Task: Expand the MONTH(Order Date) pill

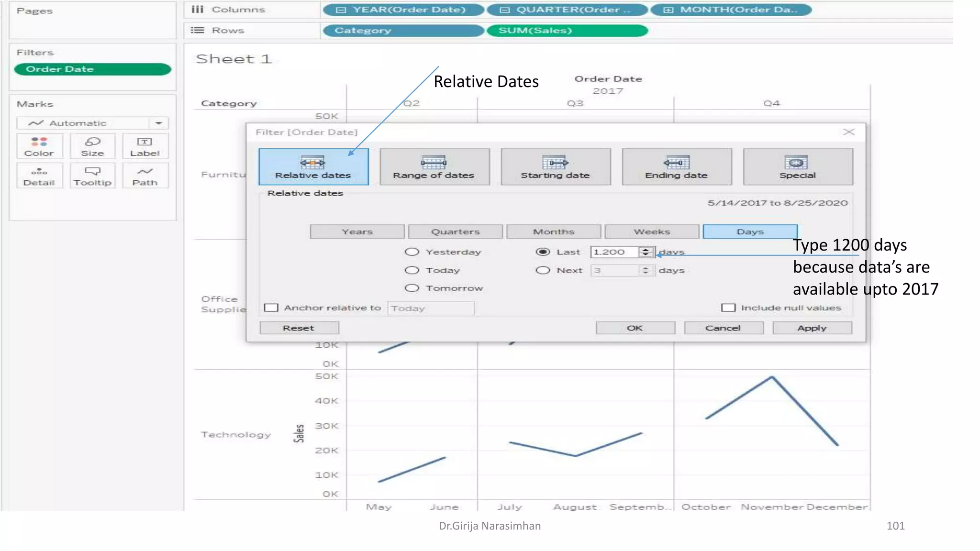Action: pyautogui.click(x=668, y=10)
